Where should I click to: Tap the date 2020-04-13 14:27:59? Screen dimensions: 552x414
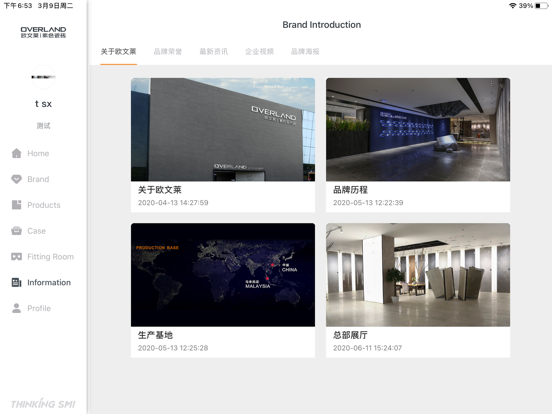tap(173, 203)
